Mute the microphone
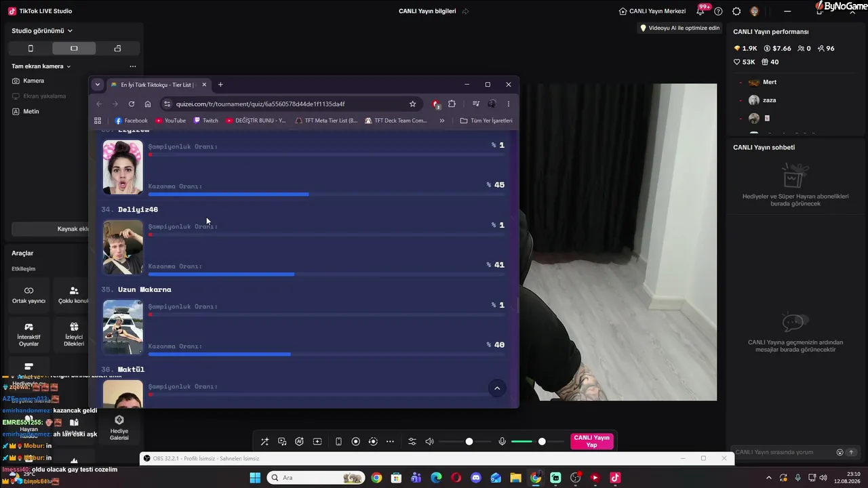 tap(502, 442)
